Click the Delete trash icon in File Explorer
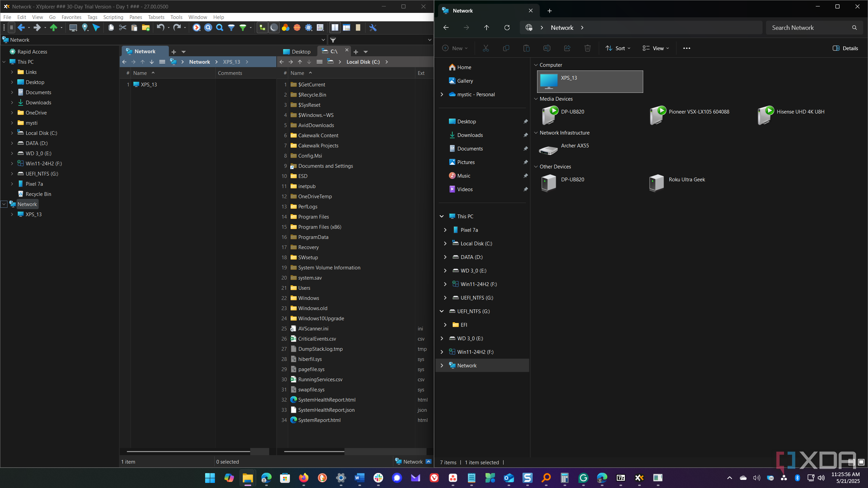The width and height of the screenshot is (868, 488). point(588,48)
